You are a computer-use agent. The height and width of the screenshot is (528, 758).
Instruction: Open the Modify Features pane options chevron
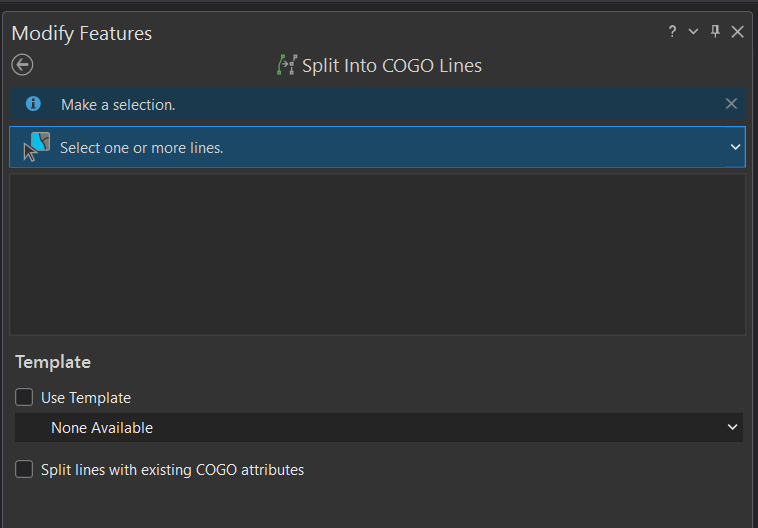tap(693, 32)
